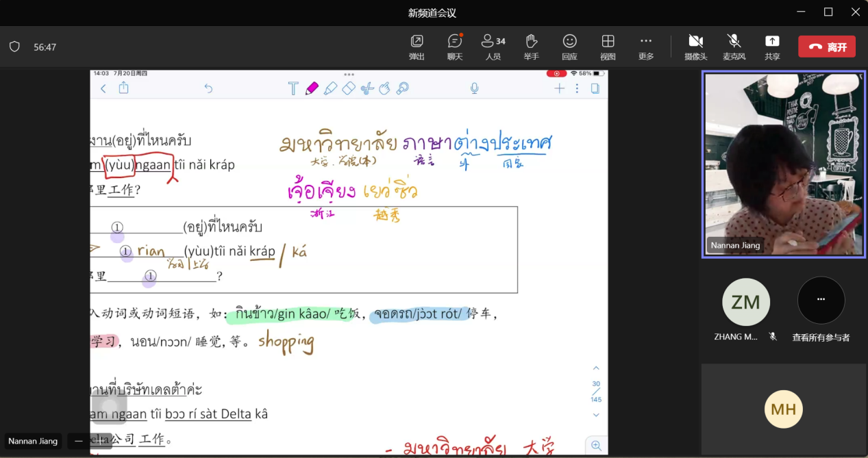868x458 pixels.
Task: Open the 聊天 chat panel
Action: click(x=455, y=47)
